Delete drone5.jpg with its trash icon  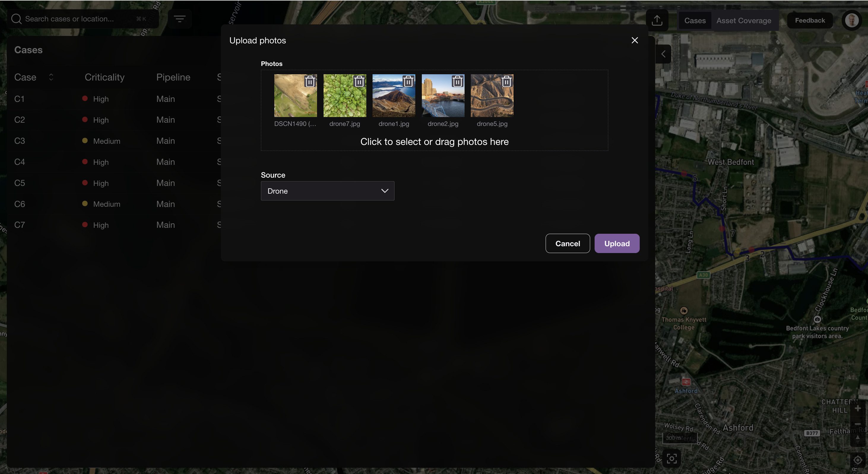(506, 81)
